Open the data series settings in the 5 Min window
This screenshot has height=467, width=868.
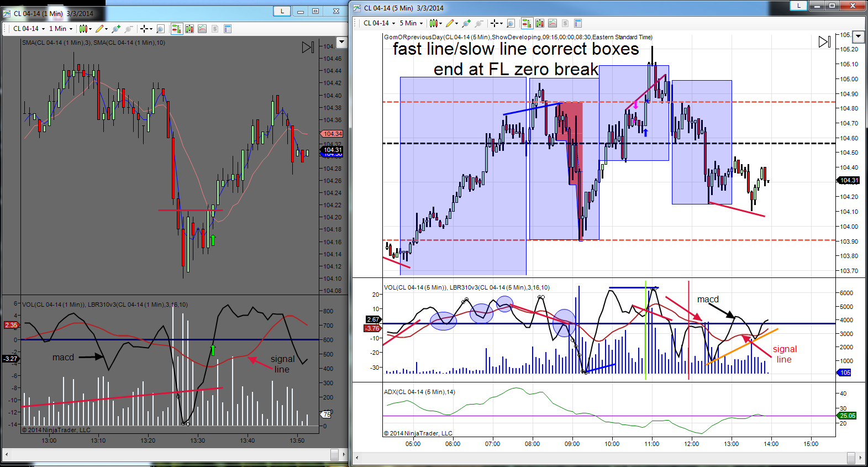pos(540,23)
